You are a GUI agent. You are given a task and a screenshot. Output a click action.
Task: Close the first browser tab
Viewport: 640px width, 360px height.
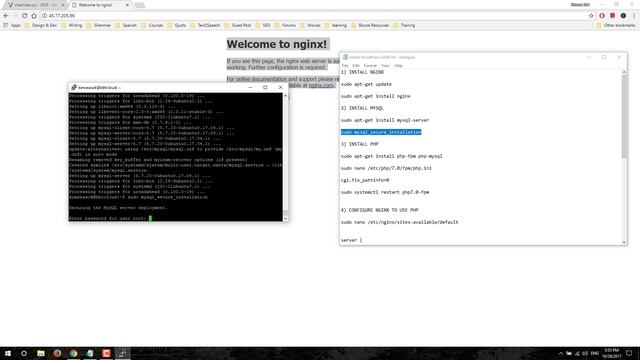click(x=63, y=5)
